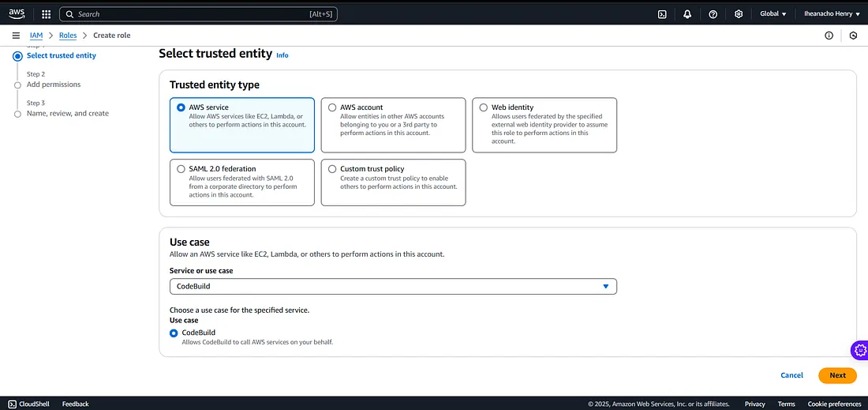868x410 pixels.
Task: Click the Add permissions step
Action: (x=54, y=85)
